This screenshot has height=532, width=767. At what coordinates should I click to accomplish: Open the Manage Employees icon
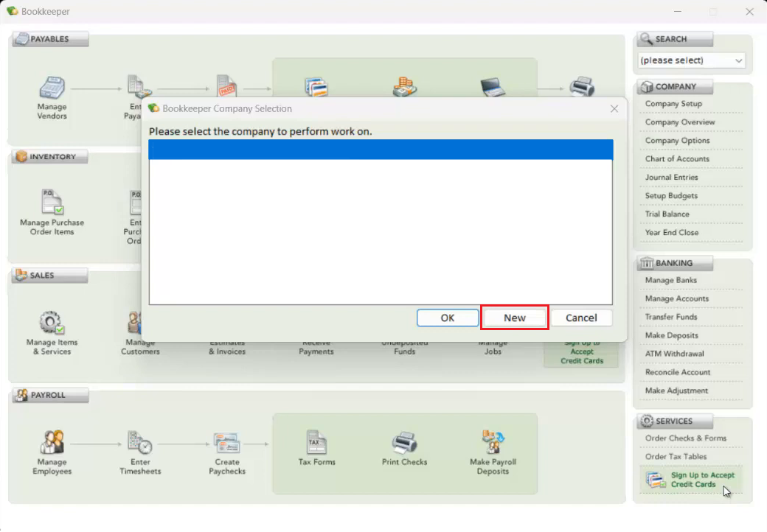[52, 442]
